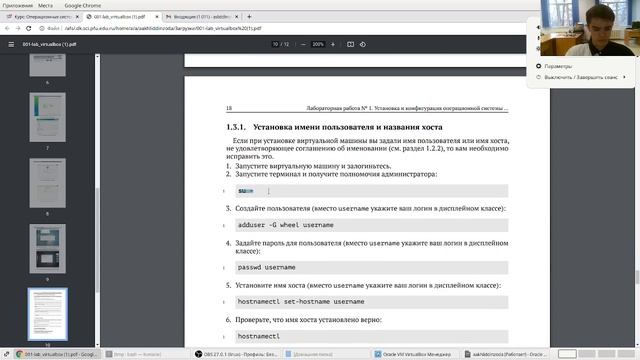Open OBS 27.0.1 taskbar entry

click(236, 354)
